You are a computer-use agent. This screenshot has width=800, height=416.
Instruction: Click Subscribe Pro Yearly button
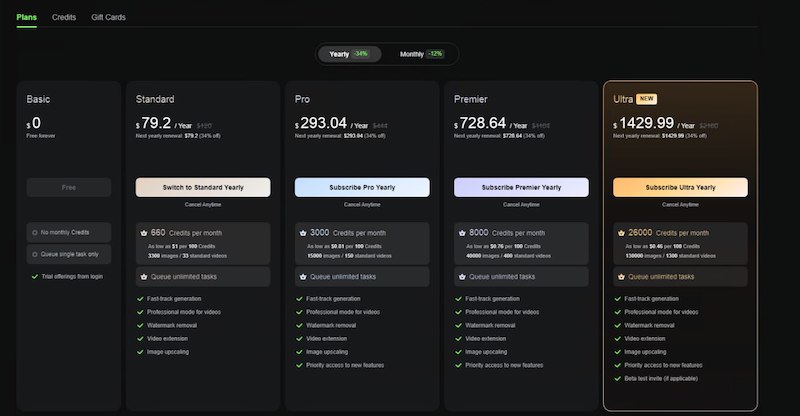[362, 187]
